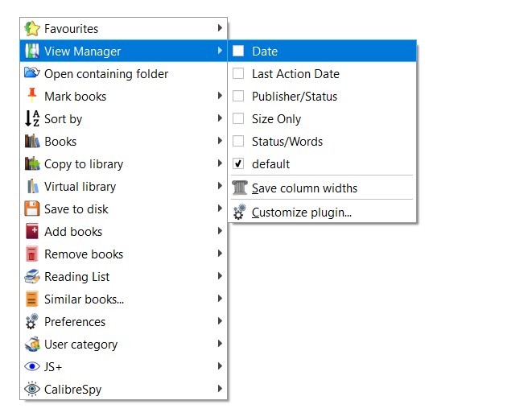
Task: Open the Copy to library menu item
Action: click(84, 164)
